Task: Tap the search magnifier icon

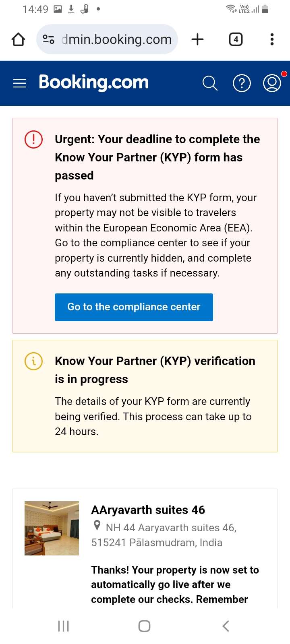Action: (x=209, y=83)
